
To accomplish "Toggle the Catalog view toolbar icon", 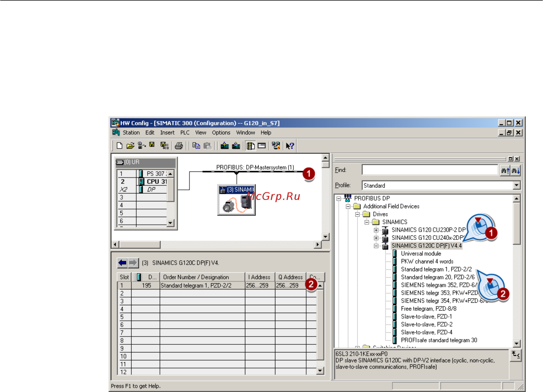I will tap(250, 146).
